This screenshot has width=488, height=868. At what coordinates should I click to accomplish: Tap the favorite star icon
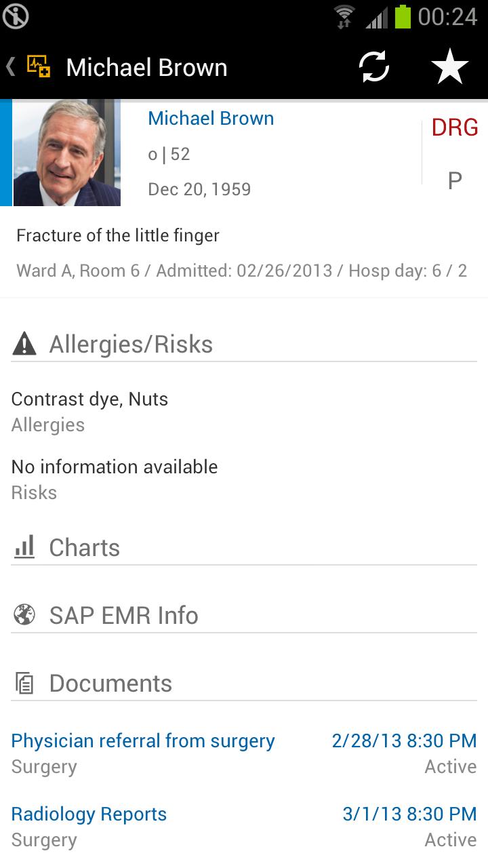pyautogui.click(x=450, y=67)
